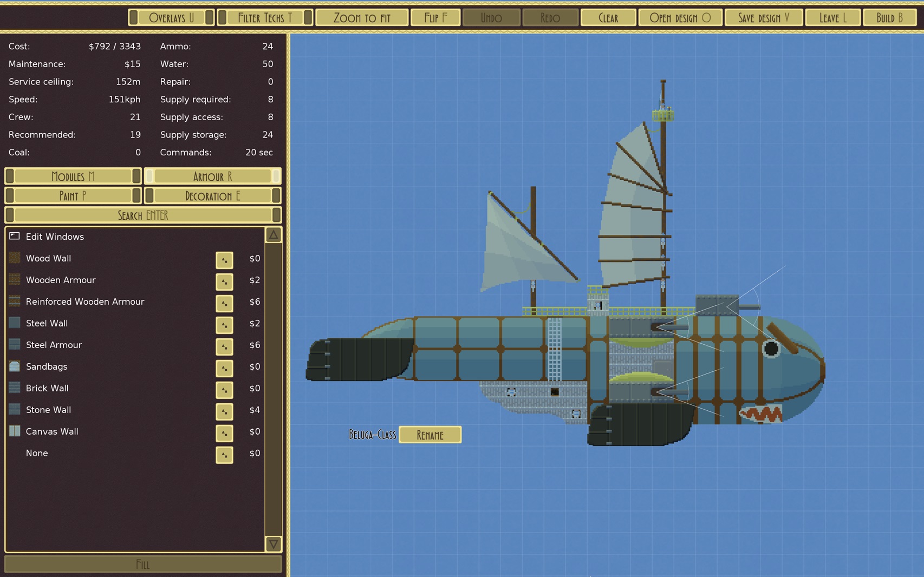
Task: Flip the ship design
Action: pyautogui.click(x=436, y=18)
